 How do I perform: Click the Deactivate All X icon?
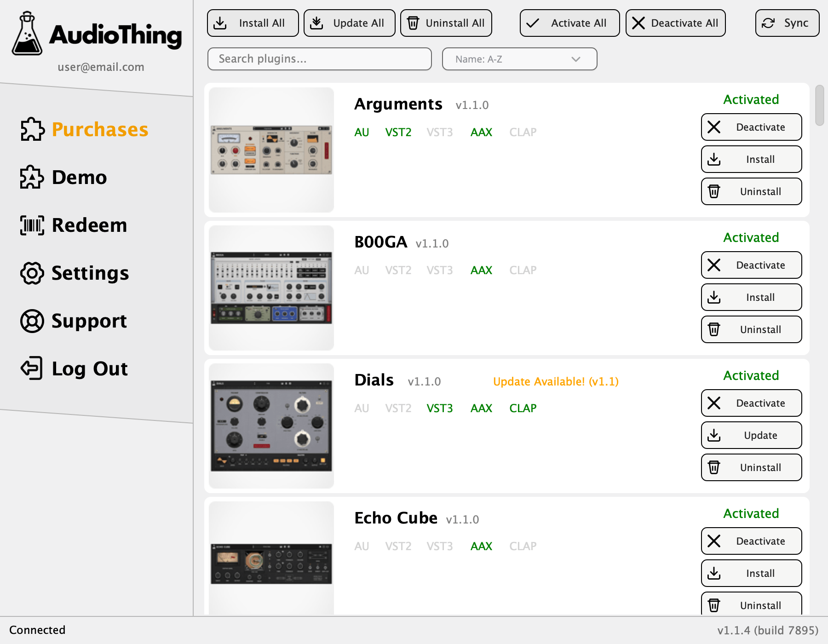pyautogui.click(x=638, y=23)
